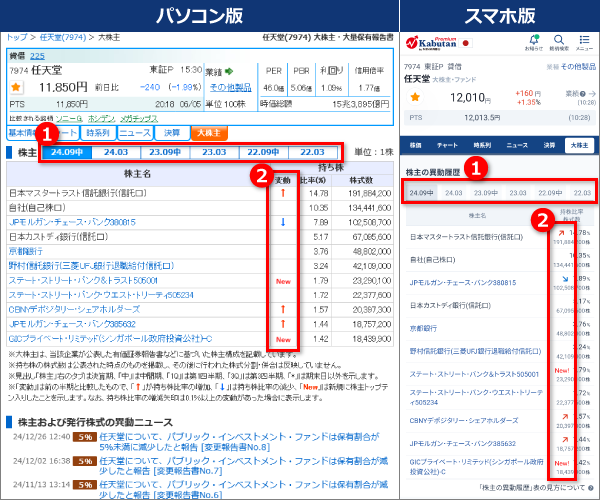
Task: Click 14.78 ratio cell in PC table
Action: coord(319,193)
